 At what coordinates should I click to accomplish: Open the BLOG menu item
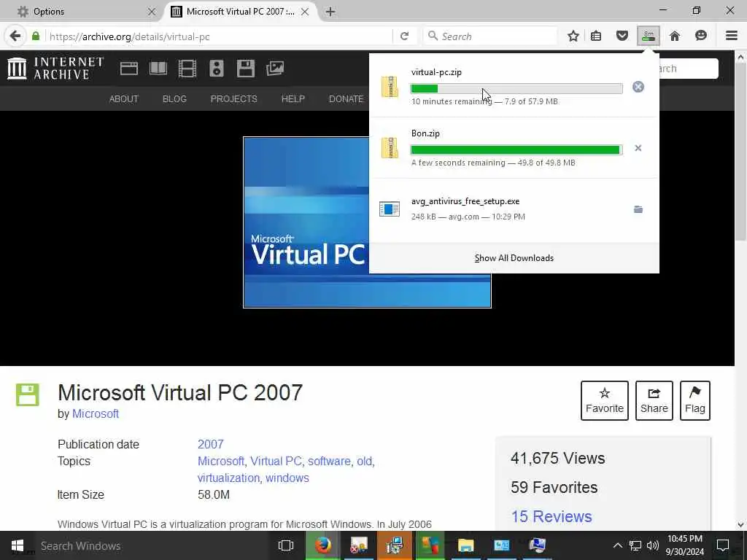point(174,98)
